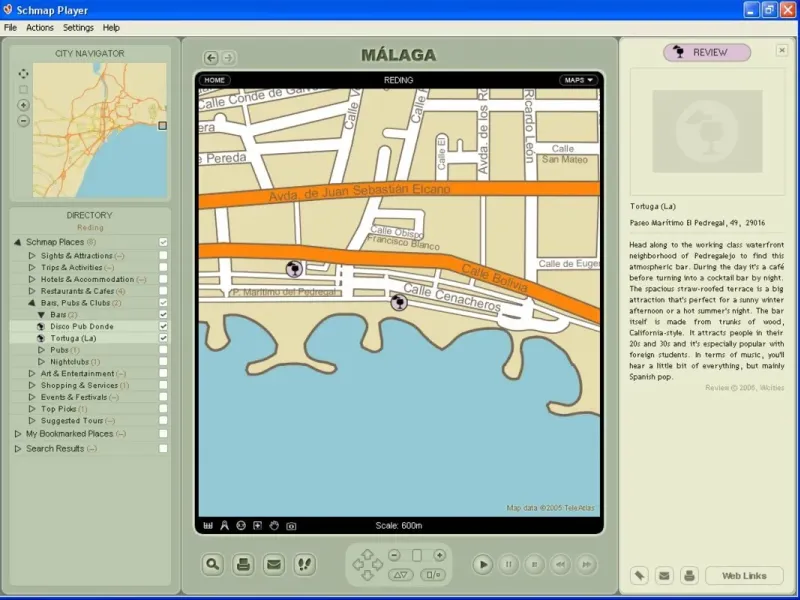Check the Restaurants & Cafes checkbox
This screenshot has width=800, height=600.
coord(163,291)
